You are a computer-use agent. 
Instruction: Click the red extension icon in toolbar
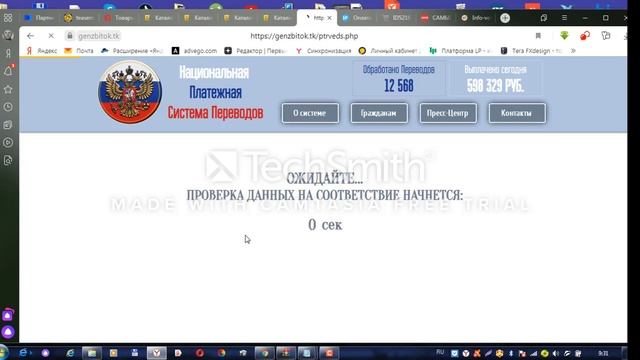coord(585,36)
